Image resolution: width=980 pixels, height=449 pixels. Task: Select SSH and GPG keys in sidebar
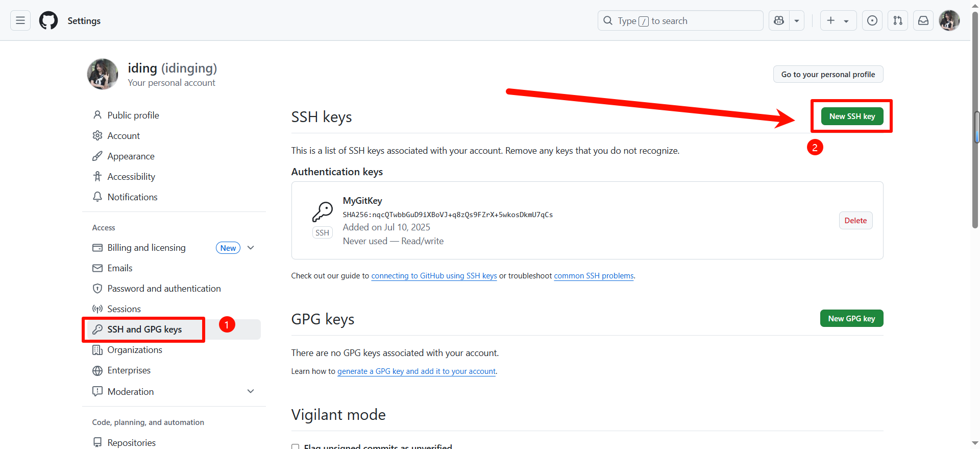click(x=144, y=329)
